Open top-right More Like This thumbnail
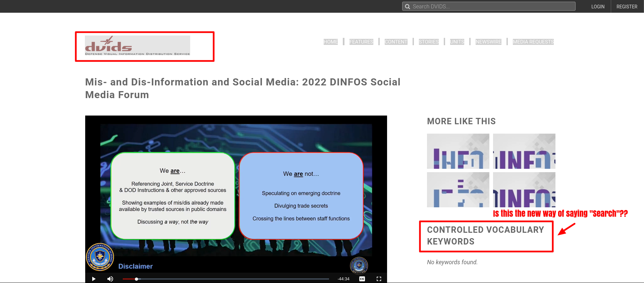Screen dimensions: 644x283 click(524, 151)
